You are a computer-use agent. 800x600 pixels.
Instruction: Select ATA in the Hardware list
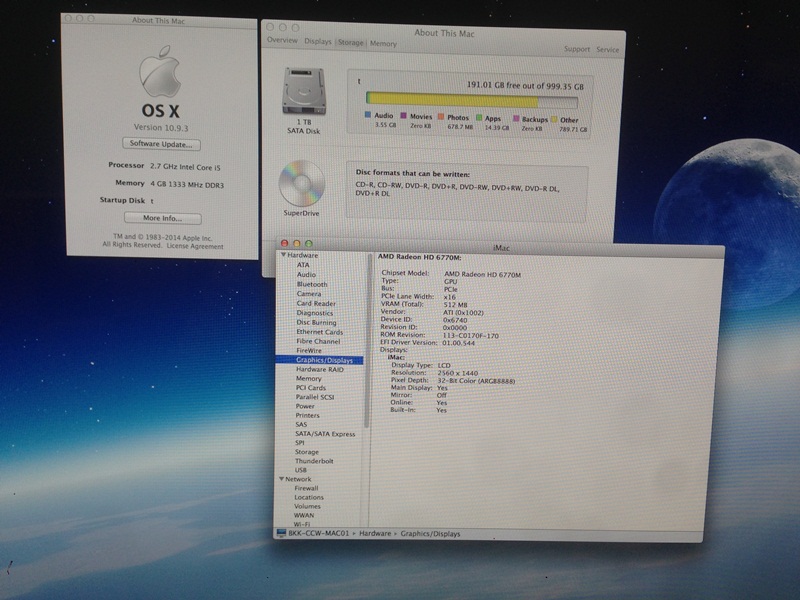tap(303, 265)
